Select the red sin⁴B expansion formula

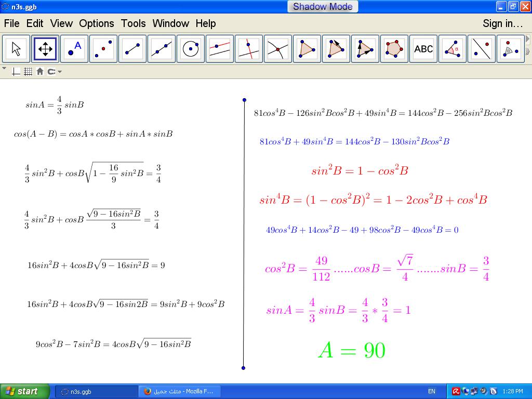click(373, 199)
